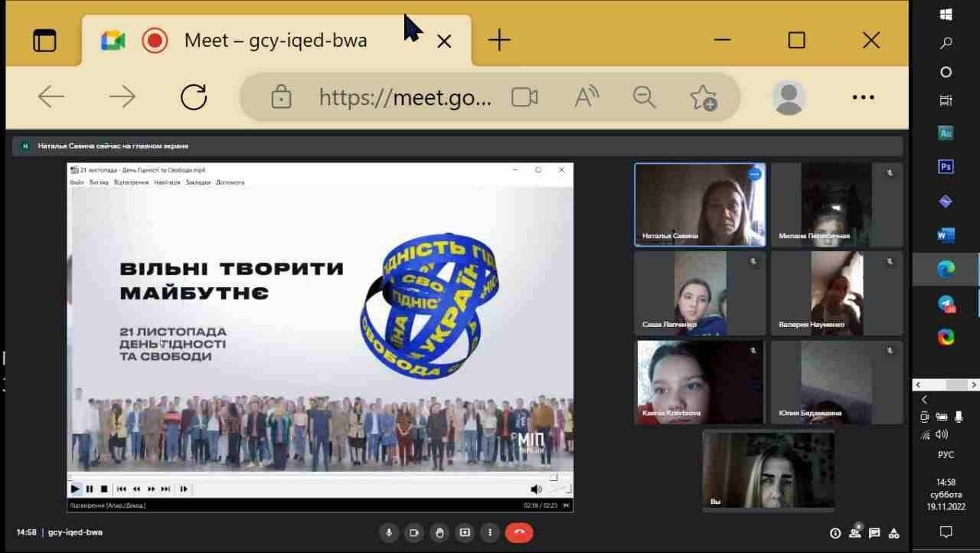Open the chat panel icon
The height and width of the screenshot is (553, 980).
(x=874, y=533)
